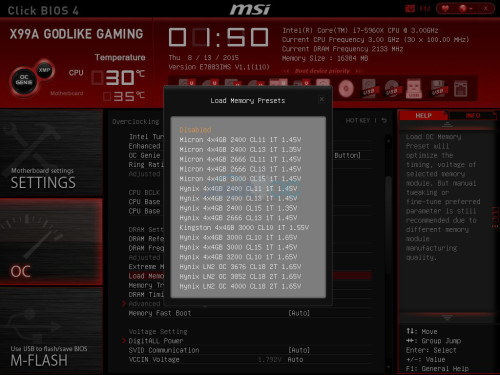Open favorites with the heart icon
This screenshot has height=375, width=500.
(x=445, y=8)
